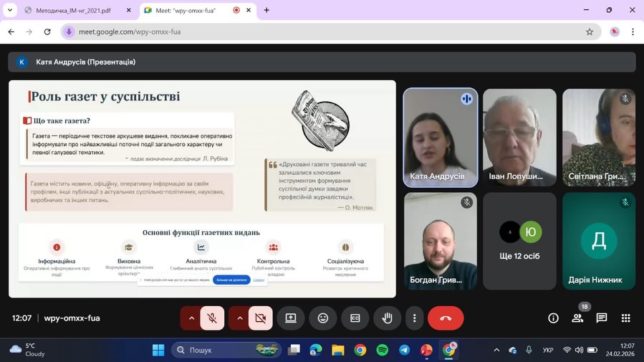Expand the audio settings arrow beside the microphone

point(191,318)
